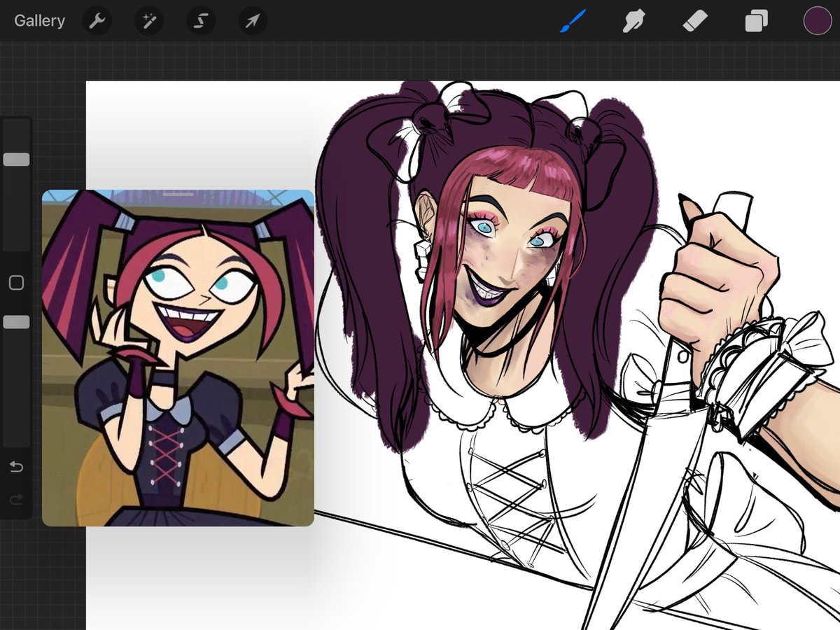Open the Layers panel
840x630 pixels.
[x=756, y=21]
